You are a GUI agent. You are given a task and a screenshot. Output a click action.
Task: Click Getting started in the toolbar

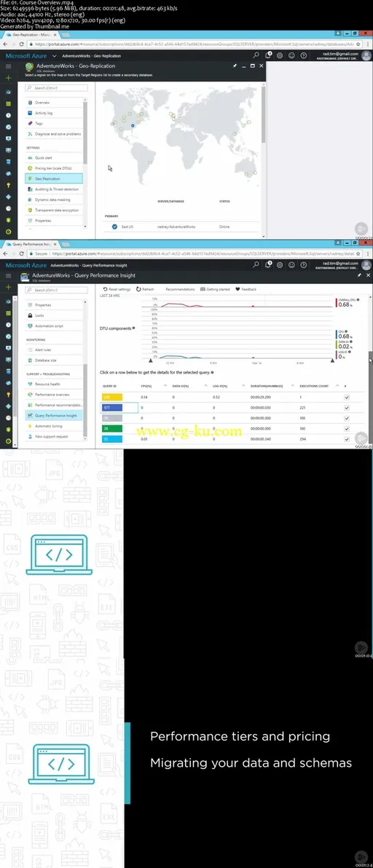pyautogui.click(x=215, y=289)
